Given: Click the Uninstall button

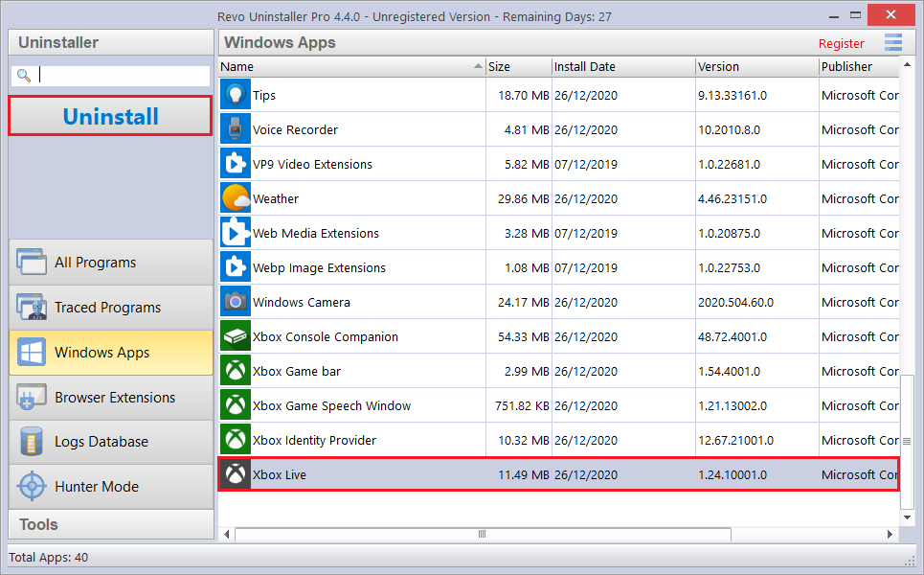Looking at the screenshot, I should 110,116.
